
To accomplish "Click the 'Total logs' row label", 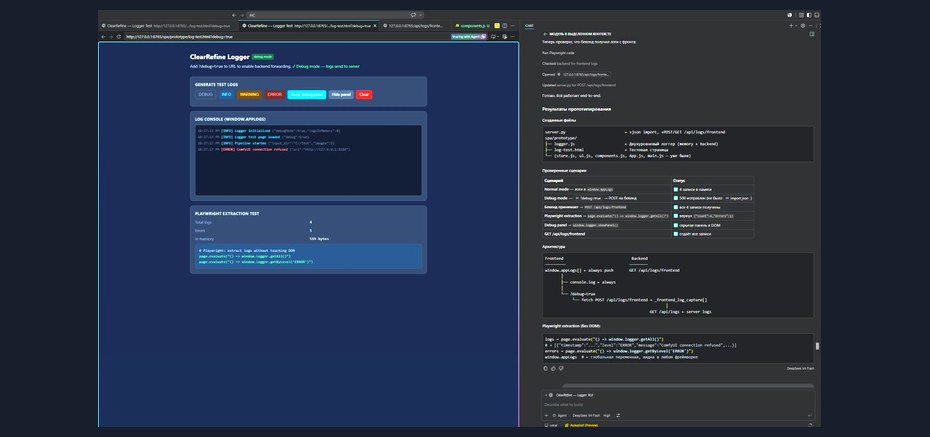I will 203,222.
